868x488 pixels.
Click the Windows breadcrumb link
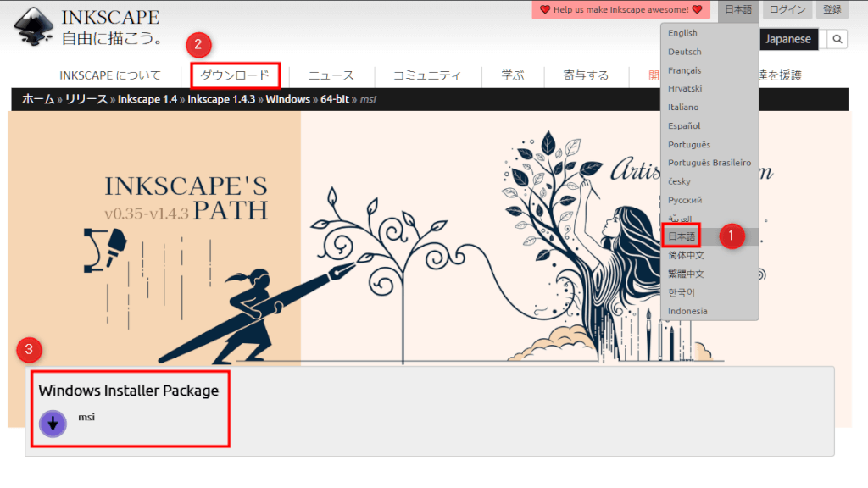[x=287, y=99]
